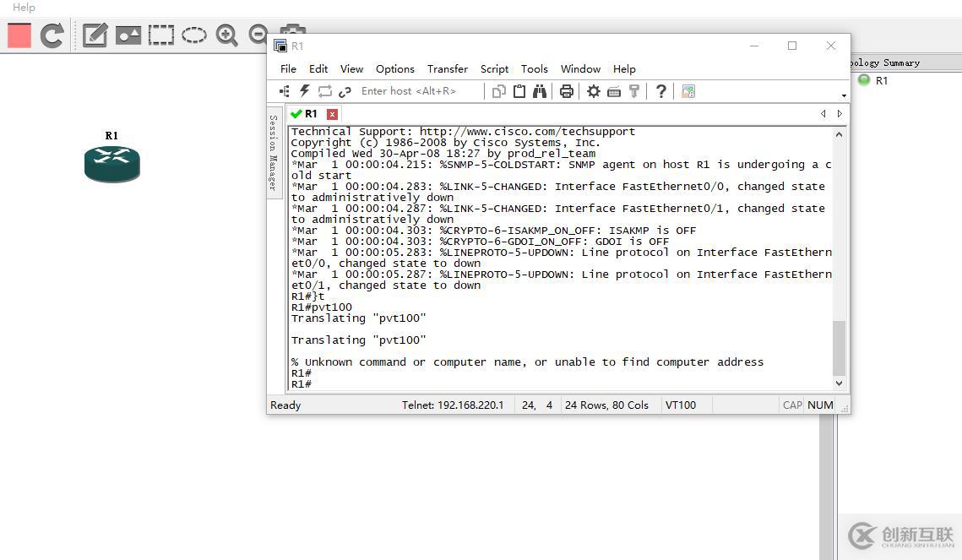
Task: Click the Copy icon in SecureCRT toolbar
Action: (x=499, y=91)
